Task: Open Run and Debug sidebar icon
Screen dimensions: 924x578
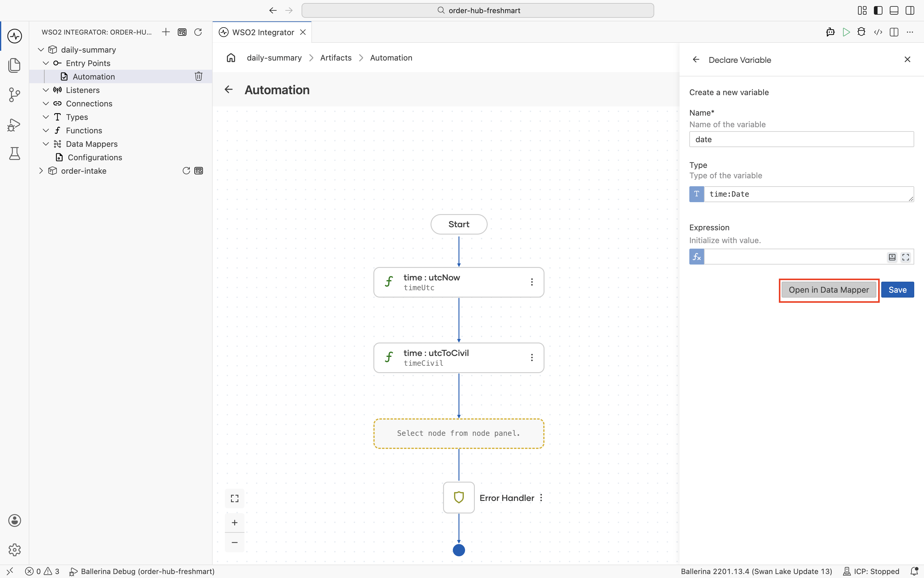Action: (x=14, y=125)
